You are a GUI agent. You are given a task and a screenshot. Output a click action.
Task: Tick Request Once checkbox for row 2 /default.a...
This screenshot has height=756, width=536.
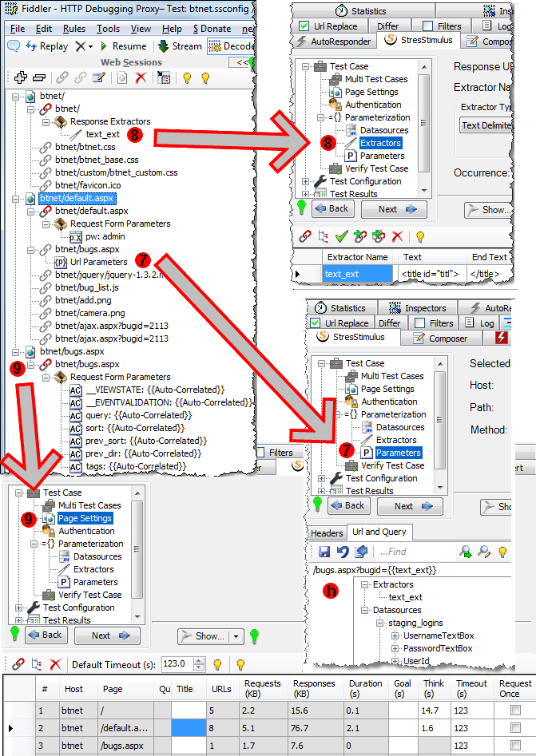coord(516,728)
